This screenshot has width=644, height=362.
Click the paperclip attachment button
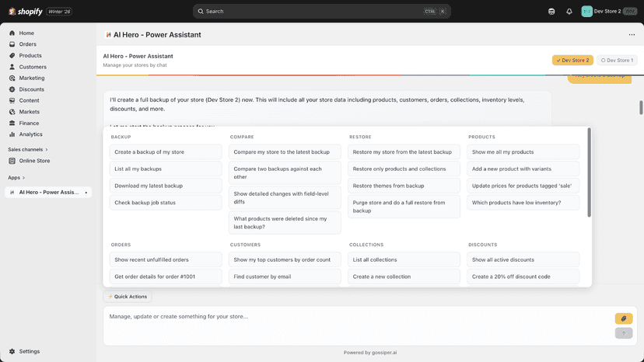[624, 318]
